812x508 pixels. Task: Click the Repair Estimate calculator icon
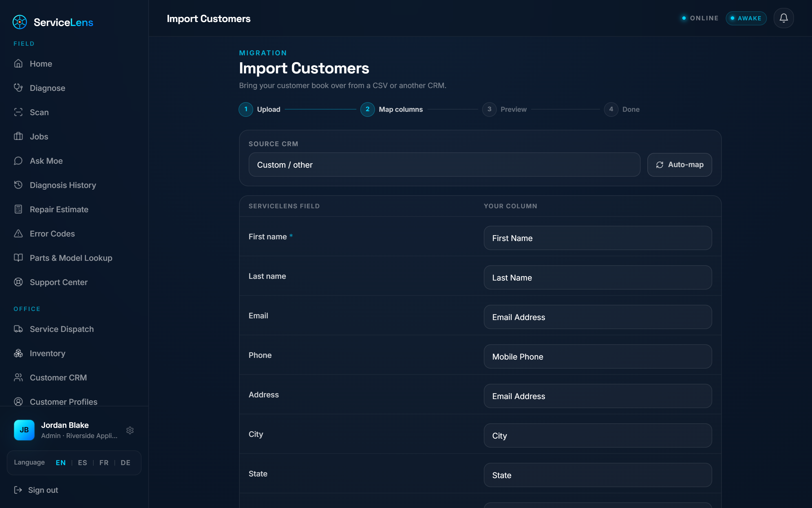pos(18,209)
